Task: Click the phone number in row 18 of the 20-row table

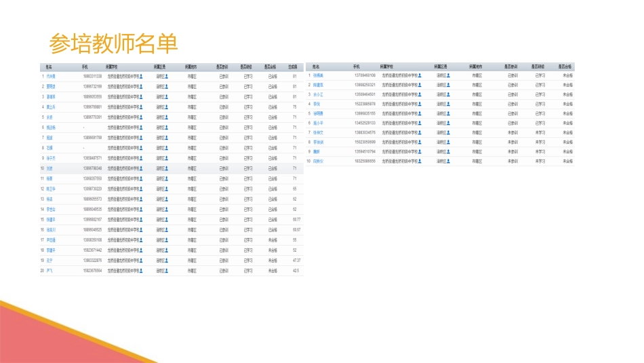Action: (92, 250)
